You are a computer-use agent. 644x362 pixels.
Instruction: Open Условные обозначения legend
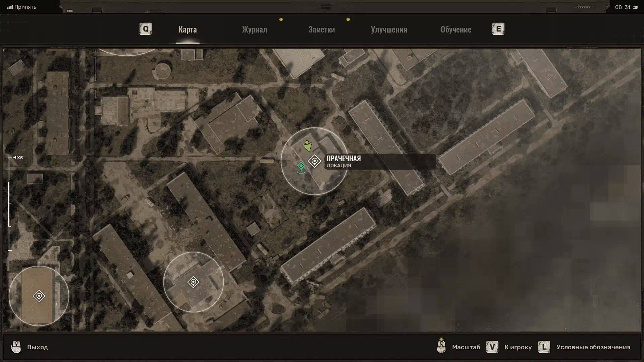point(593,347)
